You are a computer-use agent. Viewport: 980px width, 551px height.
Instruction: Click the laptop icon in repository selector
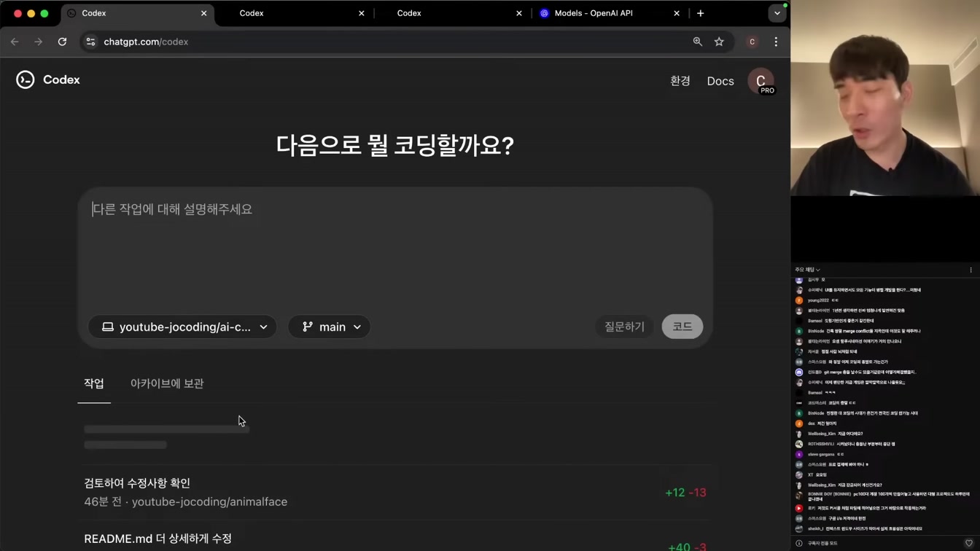point(108,327)
